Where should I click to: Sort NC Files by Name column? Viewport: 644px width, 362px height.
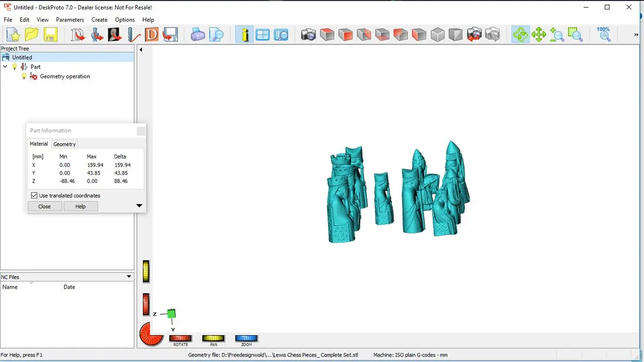[x=31, y=287]
